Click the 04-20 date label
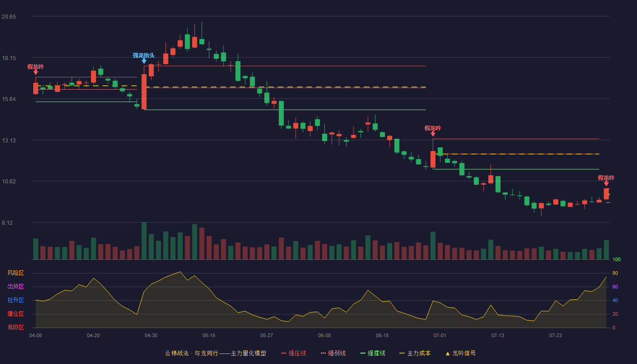 pyautogui.click(x=93, y=335)
